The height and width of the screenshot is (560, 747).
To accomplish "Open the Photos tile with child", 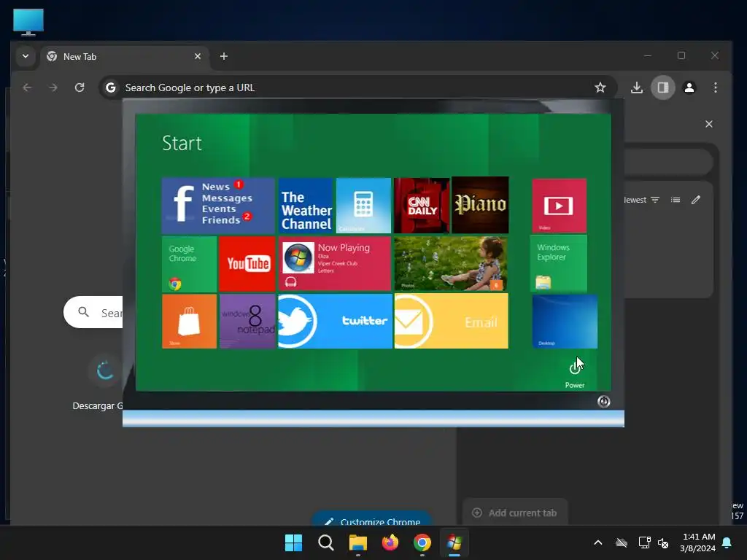I will 451,264.
